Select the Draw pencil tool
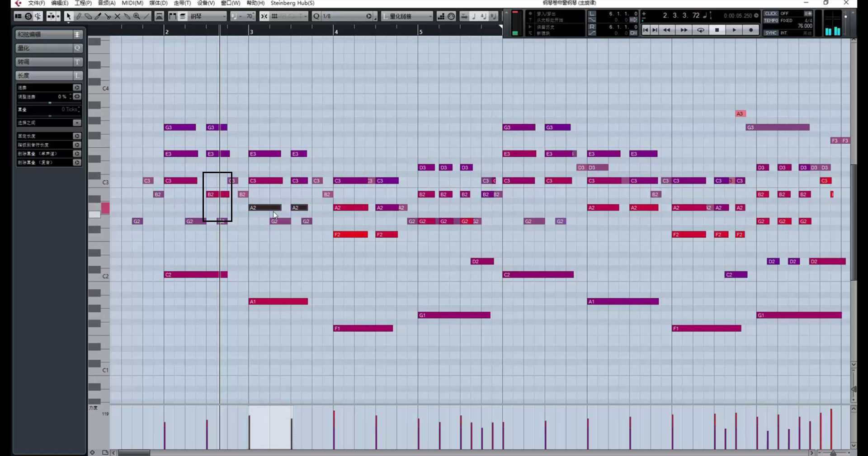Viewport: 868px width, 456px height. [x=78, y=16]
